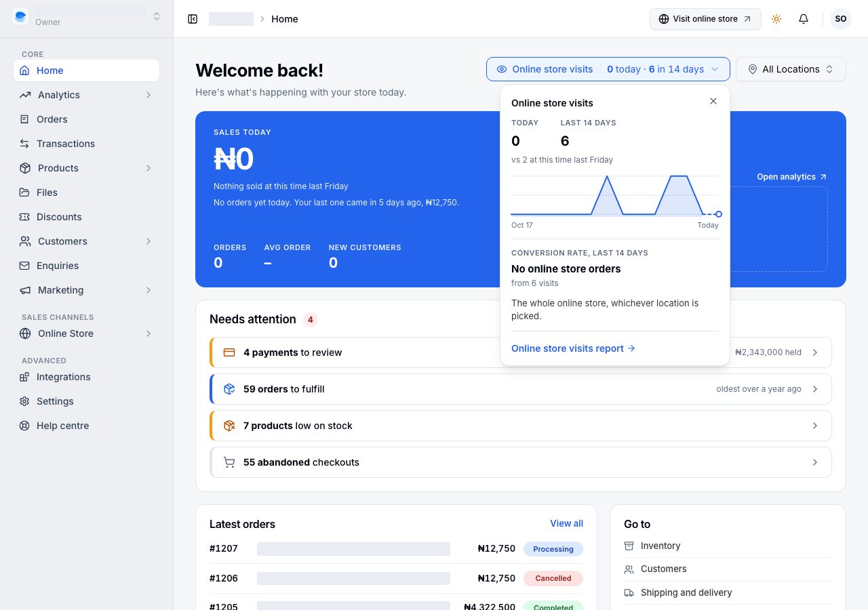
Task: Click the store logo in sidebar
Action: point(20,16)
